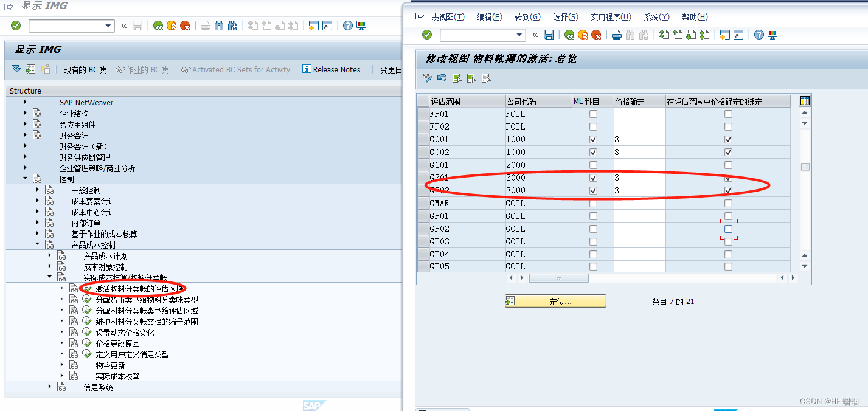Click the display/change pencil-glasses icon

[428, 78]
